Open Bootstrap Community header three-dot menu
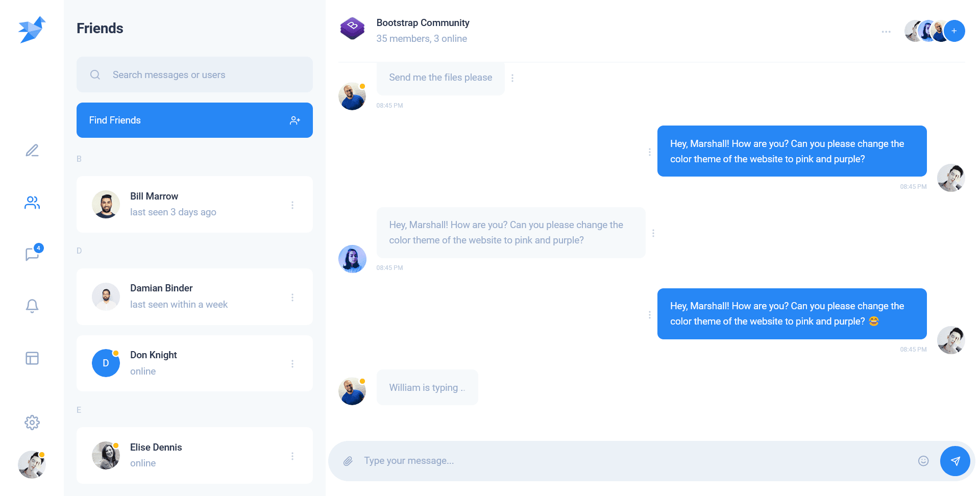 pyautogui.click(x=886, y=32)
